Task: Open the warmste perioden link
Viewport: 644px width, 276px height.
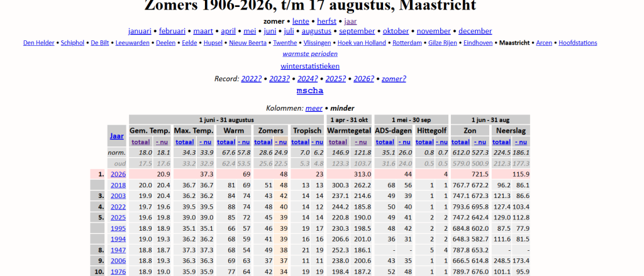Action: point(310,54)
